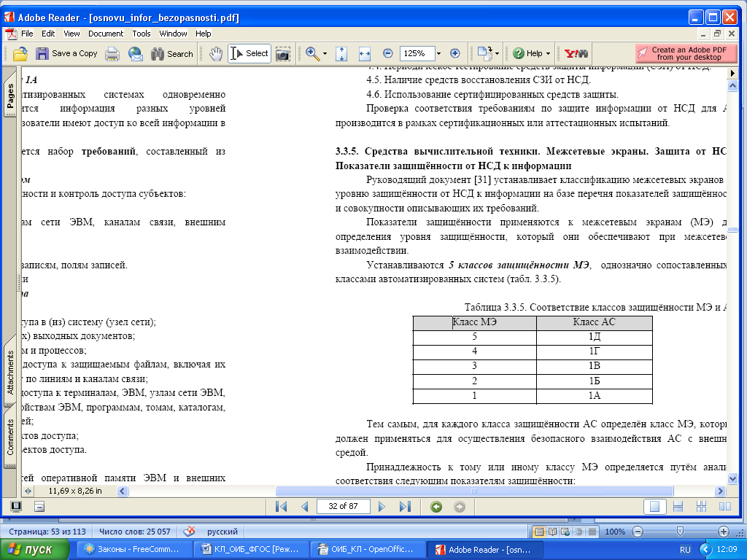This screenshot has width=747, height=560.
Task: Zoom out with minus button
Action: (388, 53)
